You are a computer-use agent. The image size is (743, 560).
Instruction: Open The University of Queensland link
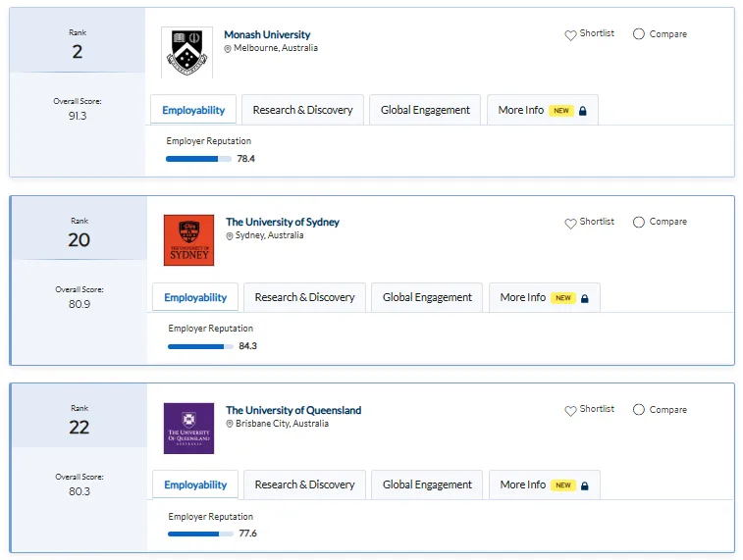pyautogui.click(x=293, y=410)
